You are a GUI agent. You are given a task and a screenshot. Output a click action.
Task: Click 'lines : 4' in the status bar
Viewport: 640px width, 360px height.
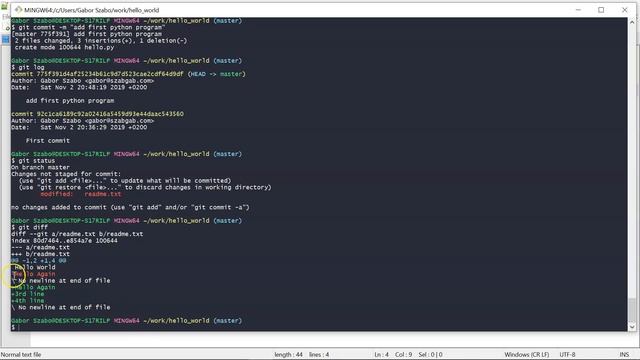click(x=319, y=355)
